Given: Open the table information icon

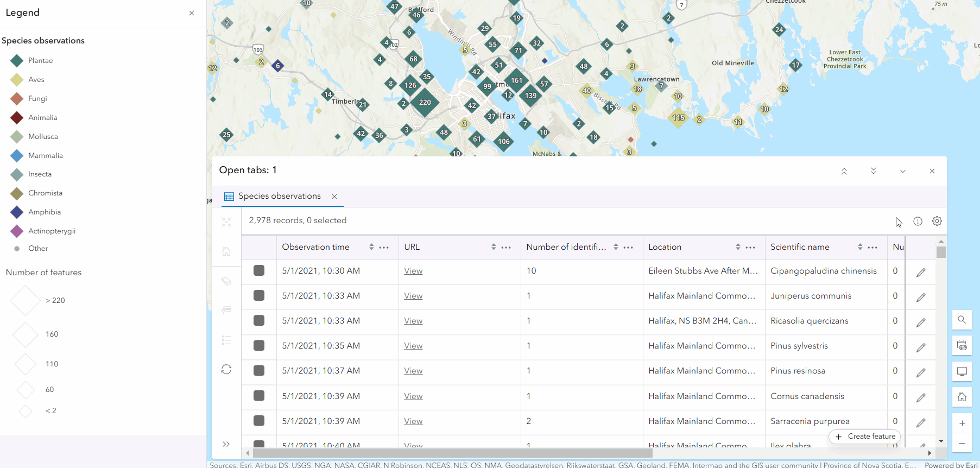Looking at the screenshot, I should click(x=918, y=221).
